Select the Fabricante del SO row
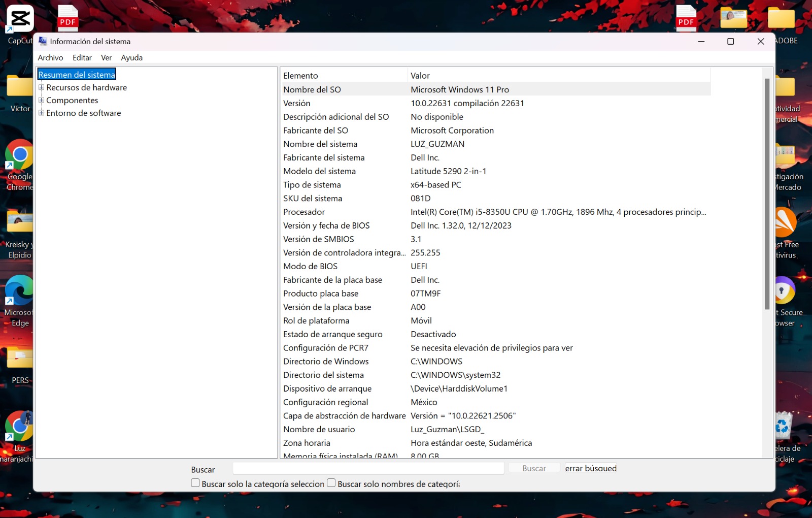Screen dimensions: 812x518 496,131
